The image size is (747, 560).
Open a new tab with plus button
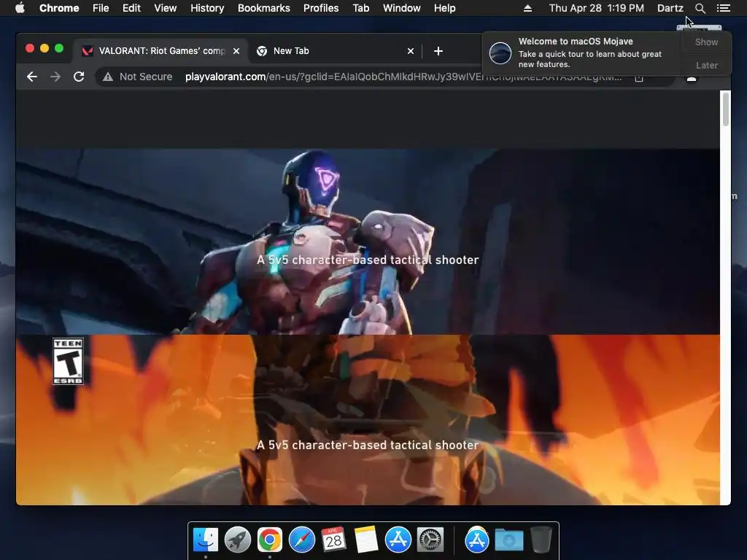click(x=438, y=51)
